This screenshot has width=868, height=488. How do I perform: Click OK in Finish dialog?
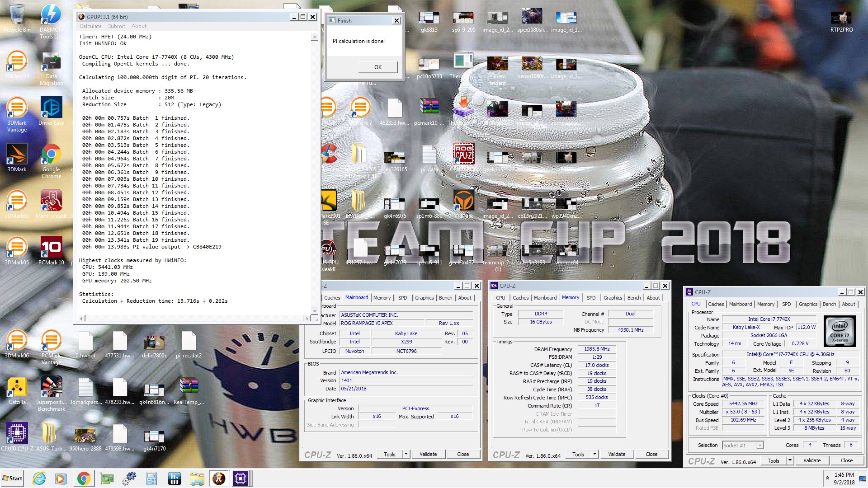(378, 67)
